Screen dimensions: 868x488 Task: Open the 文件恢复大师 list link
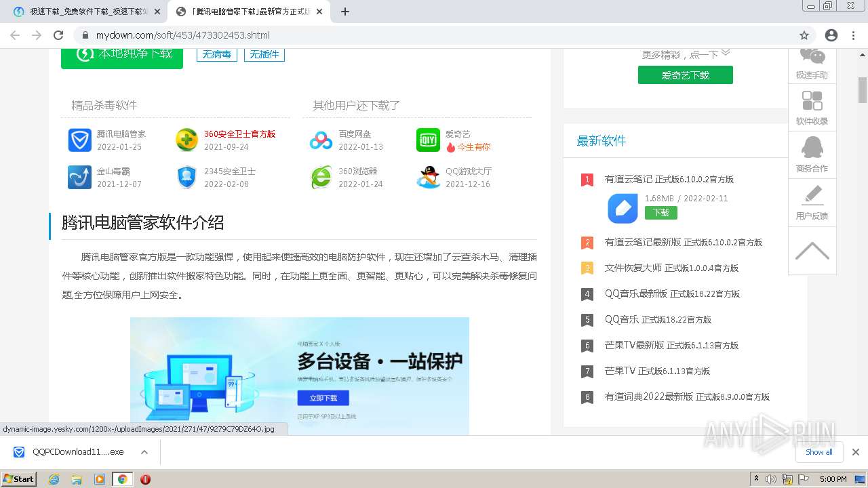671,268
